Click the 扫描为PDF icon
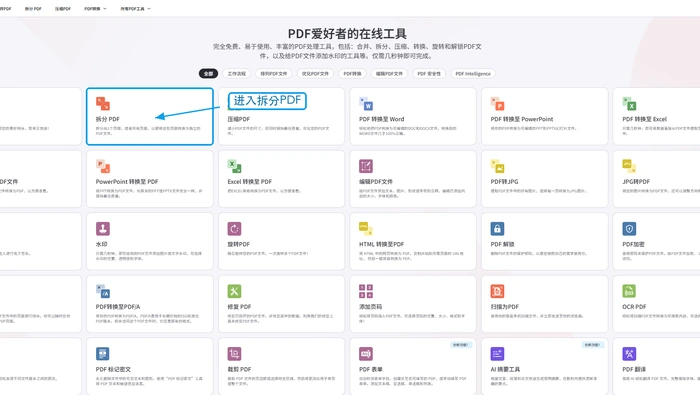Viewport: 700px width, 395px height. (497, 291)
